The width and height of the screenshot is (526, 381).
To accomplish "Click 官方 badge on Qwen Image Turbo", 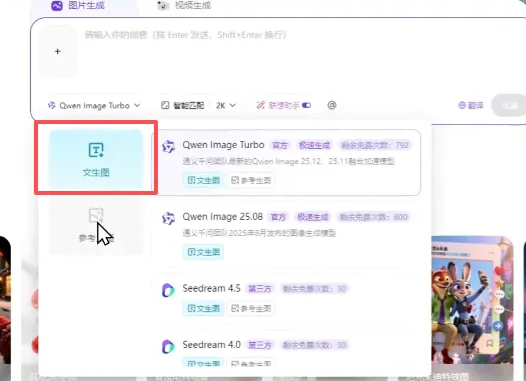I will click(280, 145).
